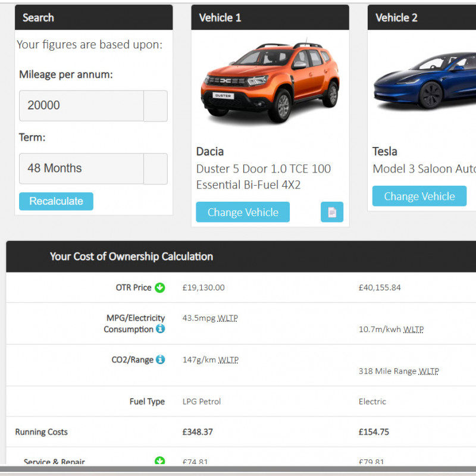476x476 pixels.
Task: Click the Electric fuel type value
Action: (372, 402)
